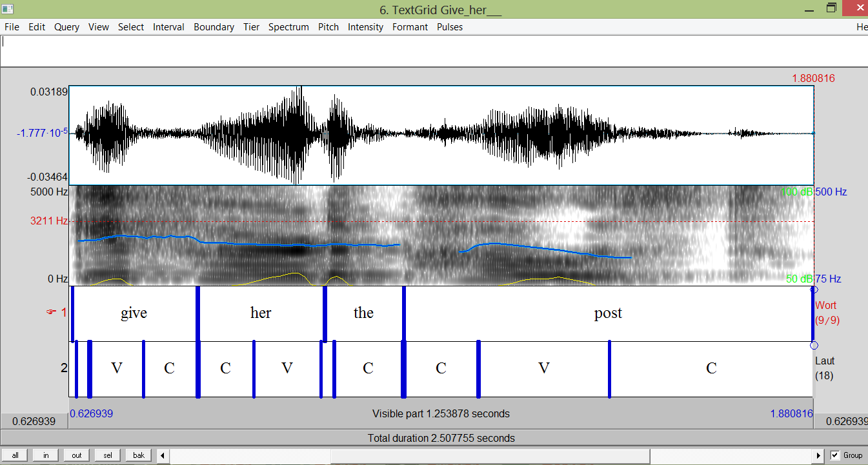Open the Pulses menu
Viewport: 868px width, 465px height.
450,27
